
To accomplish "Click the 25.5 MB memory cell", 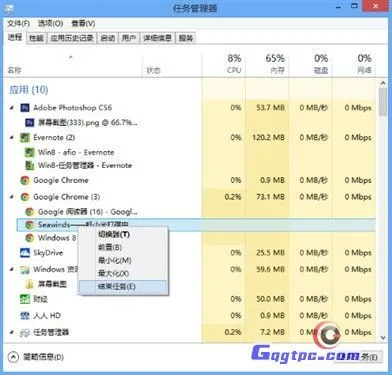I will tap(271, 253).
